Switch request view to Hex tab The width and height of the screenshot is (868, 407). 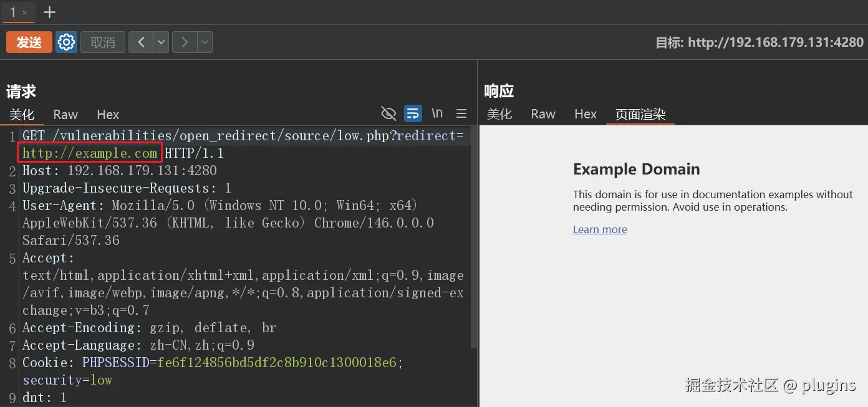tap(108, 115)
